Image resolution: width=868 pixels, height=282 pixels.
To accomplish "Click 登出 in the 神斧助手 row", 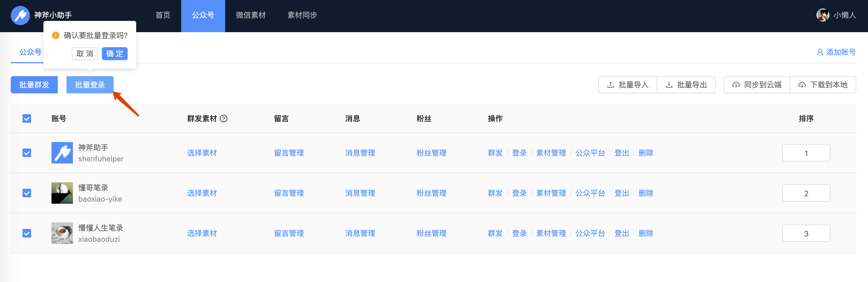I will 622,153.
